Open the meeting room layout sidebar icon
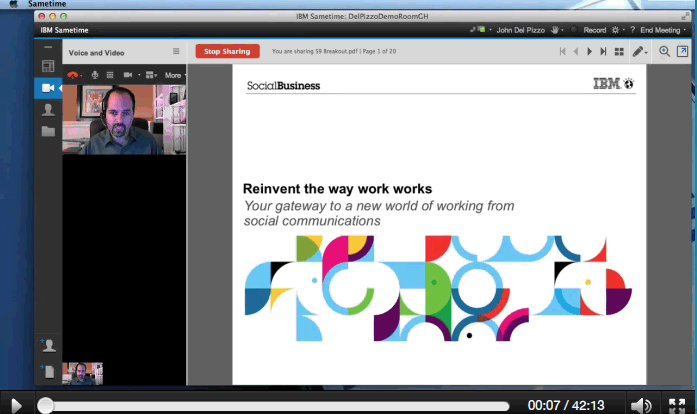The image size is (697, 414). coord(48,66)
